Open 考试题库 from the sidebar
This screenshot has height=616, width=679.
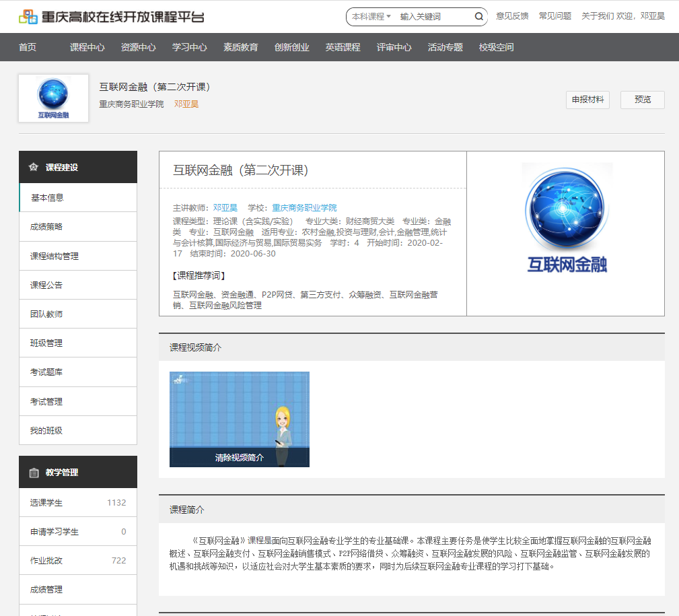pyautogui.click(x=46, y=372)
